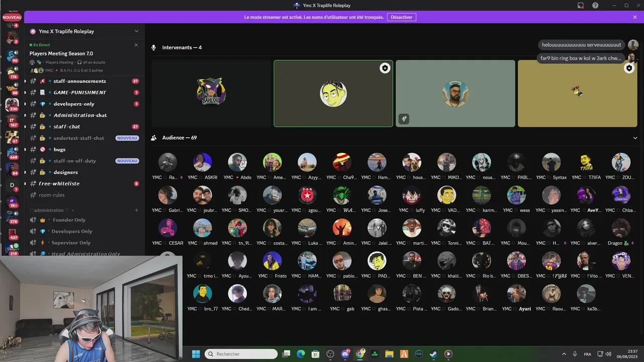
Task: Launch Microsoft Edge from taskbar
Action: click(x=301, y=354)
